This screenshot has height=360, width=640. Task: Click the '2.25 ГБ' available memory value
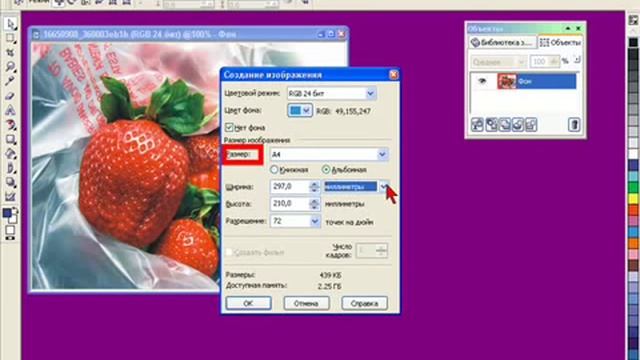(329, 287)
